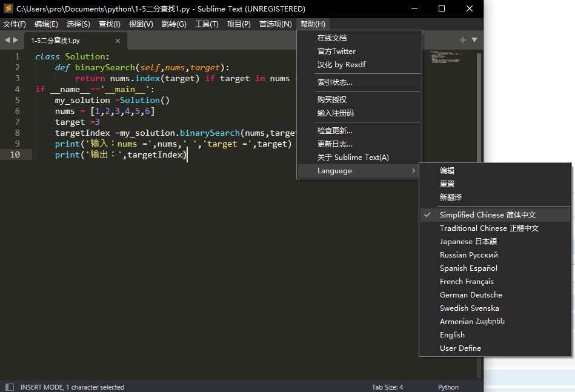Open 更新日志... menu entry

pos(359,144)
